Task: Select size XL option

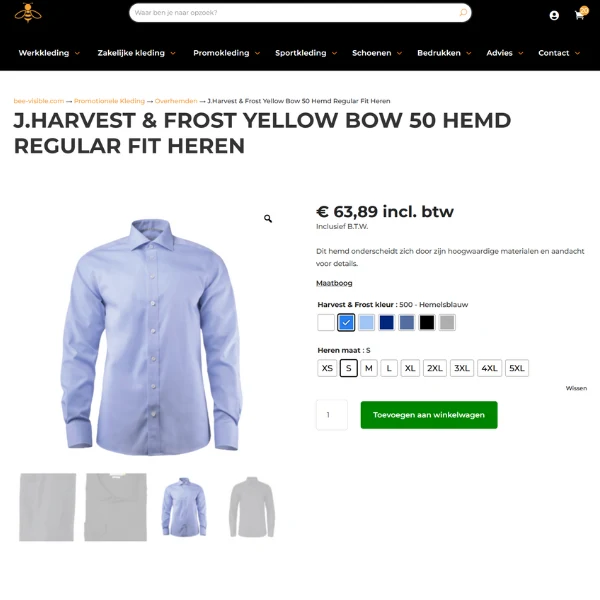Action: coord(410,368)
